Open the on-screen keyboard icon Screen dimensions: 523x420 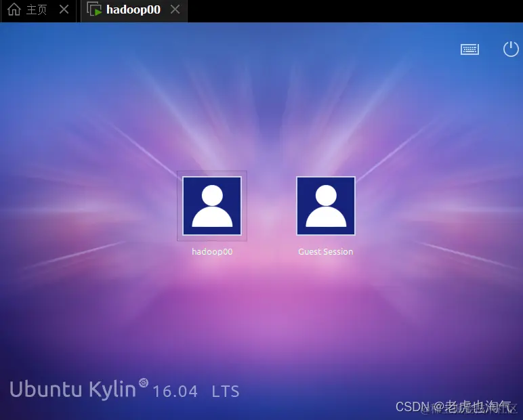(x=469, y=49)
